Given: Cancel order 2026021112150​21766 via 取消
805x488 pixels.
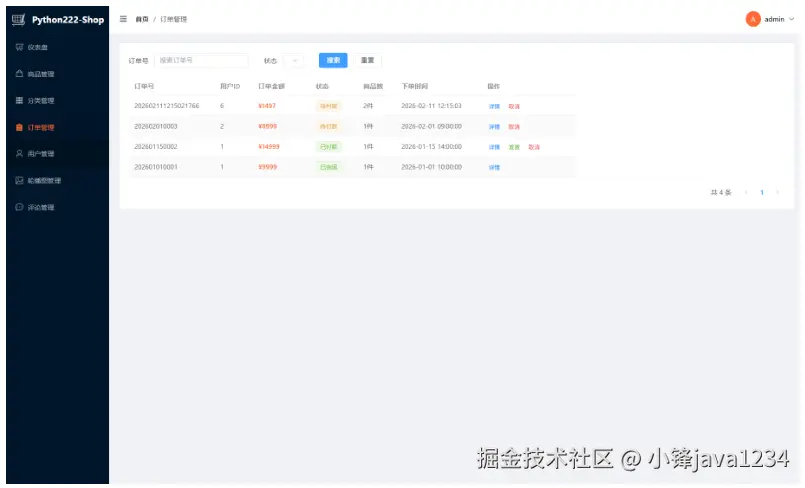Looking at the screenshot, I should point(514,107).
